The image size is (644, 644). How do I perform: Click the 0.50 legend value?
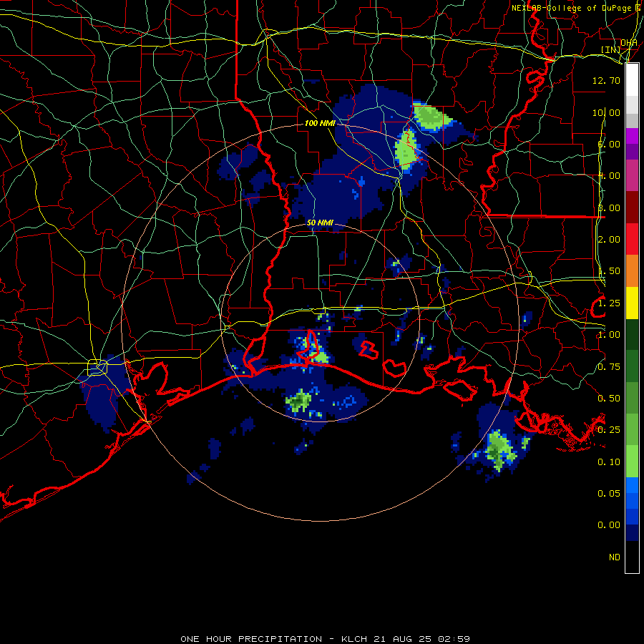(x=609, y=399)
